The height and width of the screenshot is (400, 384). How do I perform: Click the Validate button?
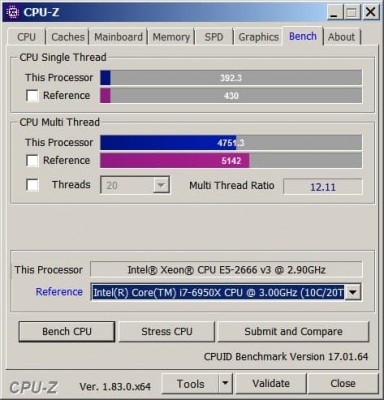[271, 384]
